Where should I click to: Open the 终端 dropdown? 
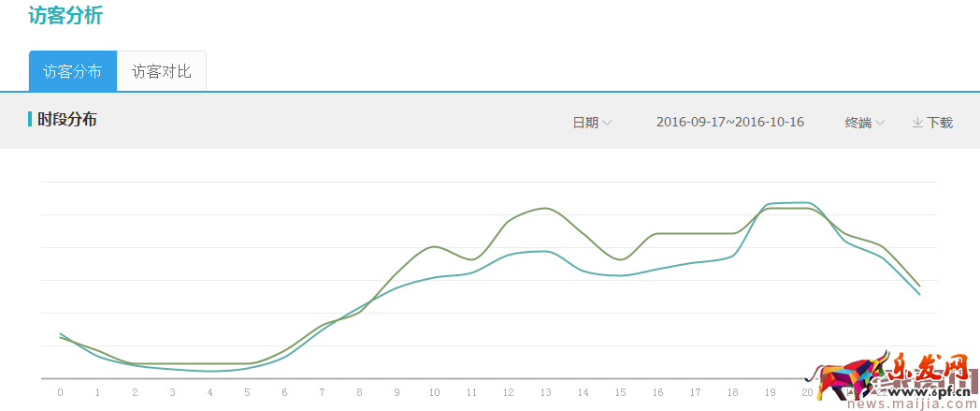pos(865,123)
